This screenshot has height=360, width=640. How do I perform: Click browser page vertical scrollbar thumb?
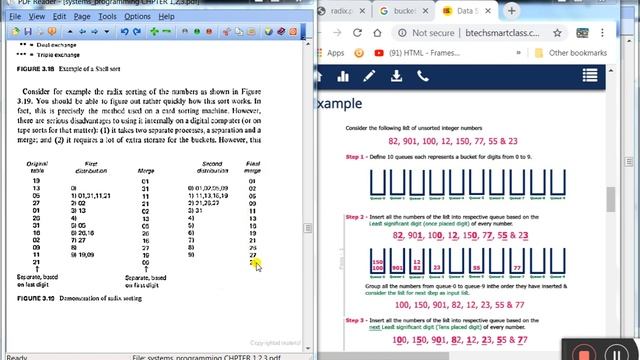pyautogui.click(x=611, y=199)
